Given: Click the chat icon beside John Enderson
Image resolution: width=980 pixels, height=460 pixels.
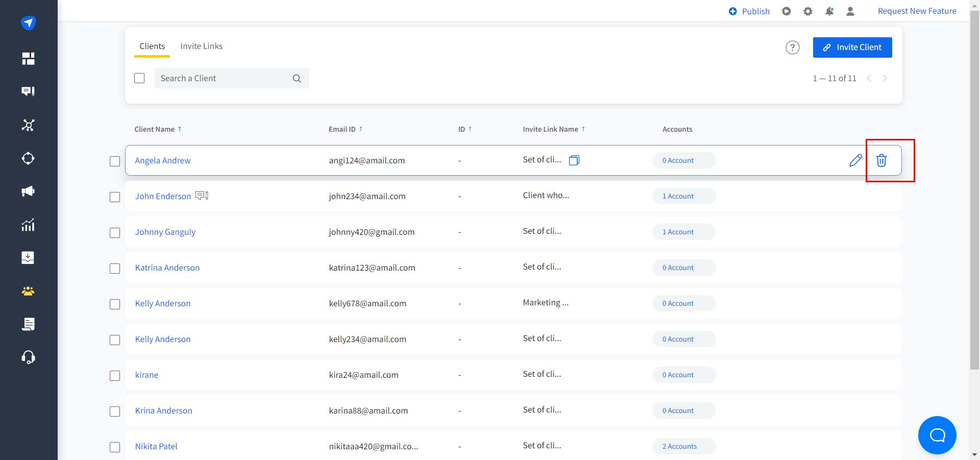Looking at the screenshot, I should pos(202,196).
